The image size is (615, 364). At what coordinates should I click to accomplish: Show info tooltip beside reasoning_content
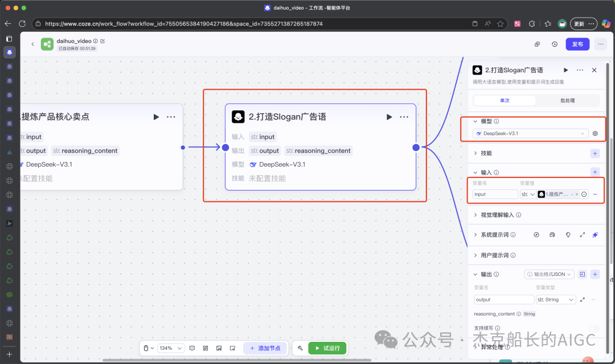coord(519,314)
